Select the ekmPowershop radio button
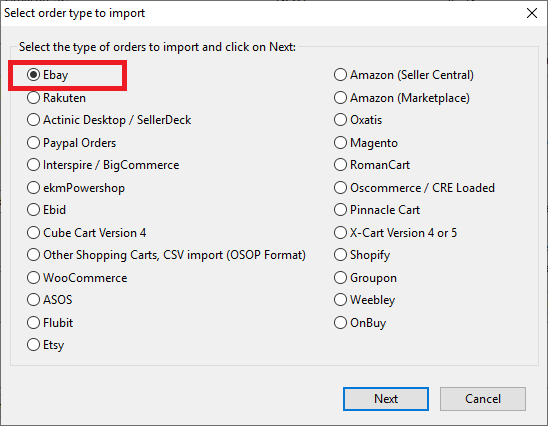This screenshot has height=426, width=548. click(76, 188)
